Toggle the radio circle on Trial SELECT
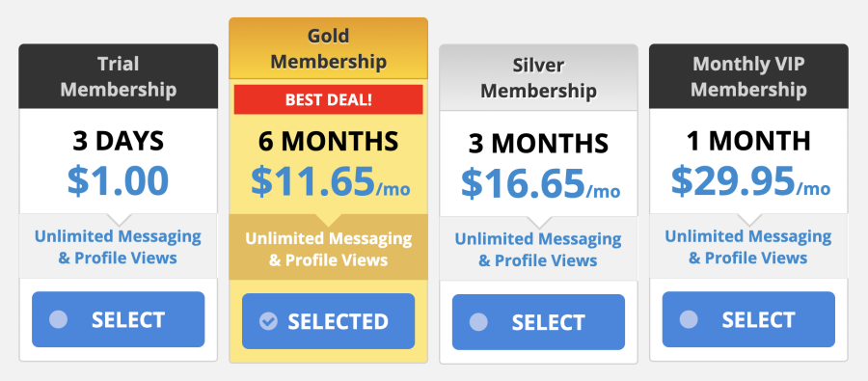868x381 pixels. click(x=58, y=319)
